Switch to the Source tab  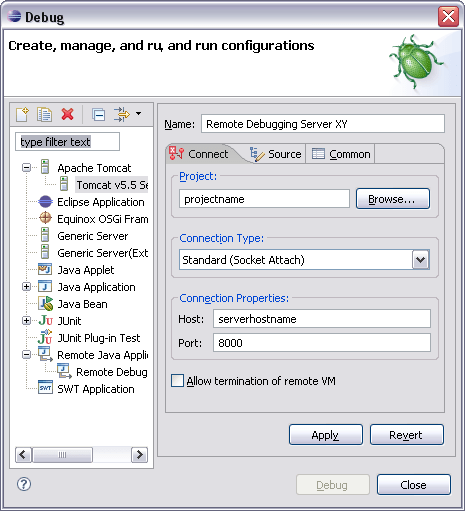275,154
